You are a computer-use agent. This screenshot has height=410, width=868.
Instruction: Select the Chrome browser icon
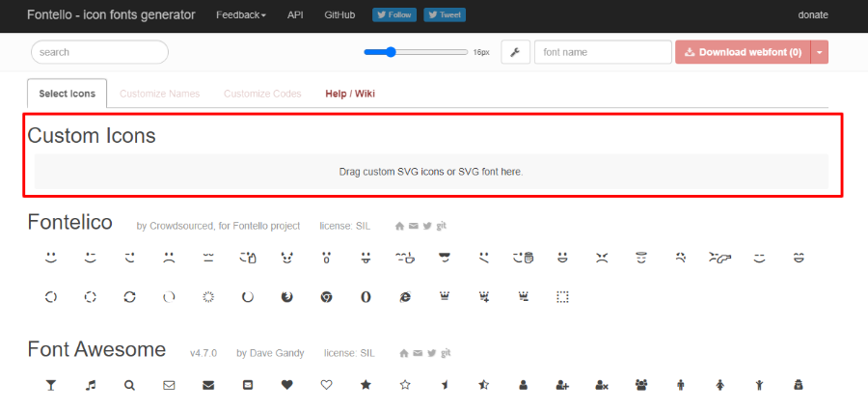pos(326,297)
